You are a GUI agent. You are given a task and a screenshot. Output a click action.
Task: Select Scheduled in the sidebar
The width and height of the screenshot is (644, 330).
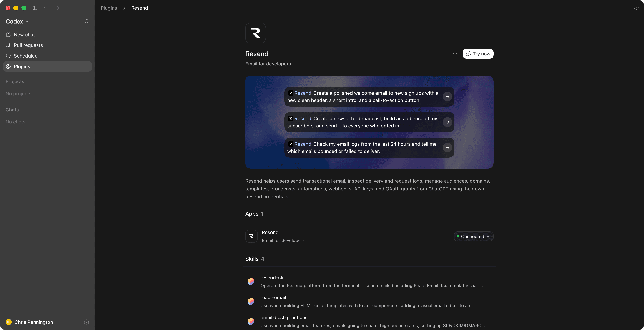tap(47, 56)
